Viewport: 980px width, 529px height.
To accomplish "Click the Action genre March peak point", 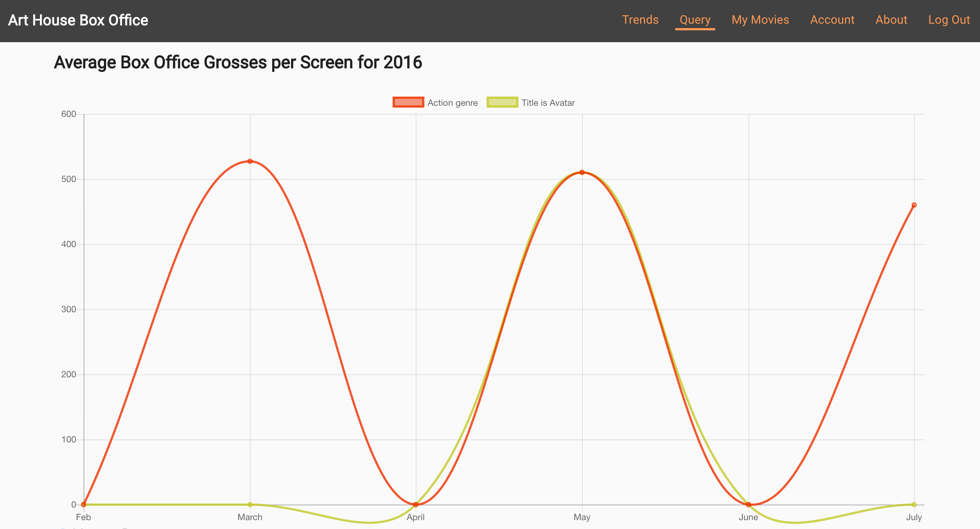I will (x=250, y=161).
